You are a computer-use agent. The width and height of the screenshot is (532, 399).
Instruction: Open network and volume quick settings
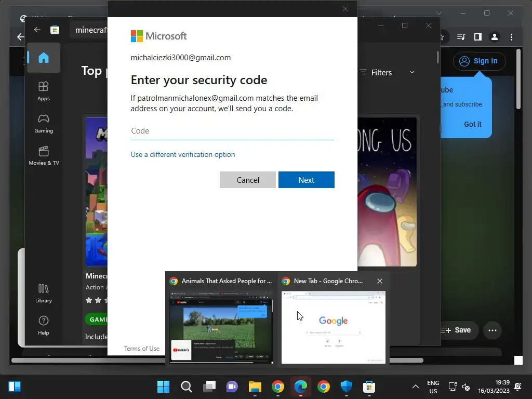pyautogui.click(x=459, y=387)
